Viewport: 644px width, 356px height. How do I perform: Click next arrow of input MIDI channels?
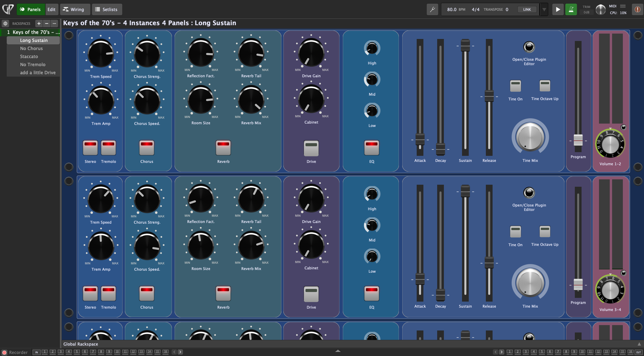(x=180, y=352)
